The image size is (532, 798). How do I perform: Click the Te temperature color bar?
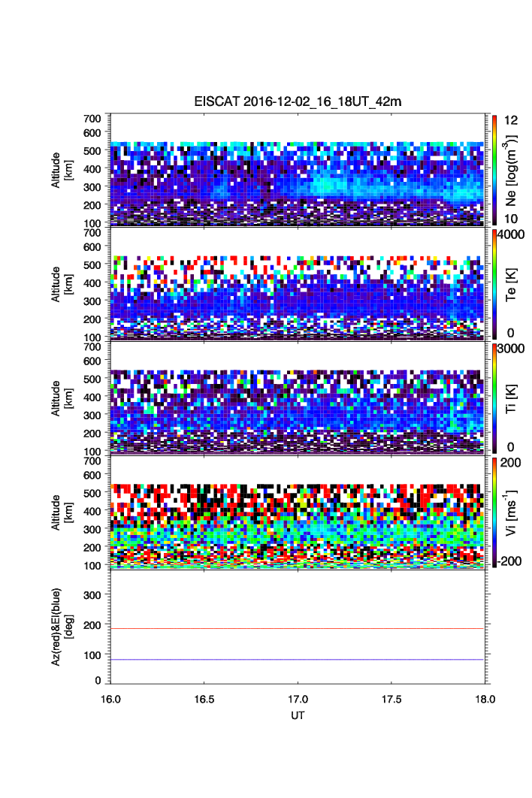[493, 283]
